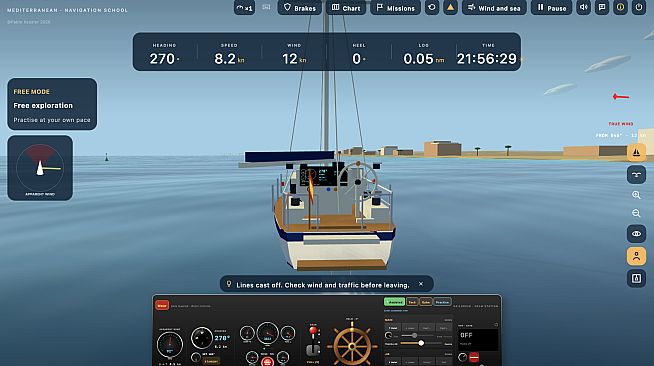Click the TIME 21:56:29 readout

[x=487, y=54]
